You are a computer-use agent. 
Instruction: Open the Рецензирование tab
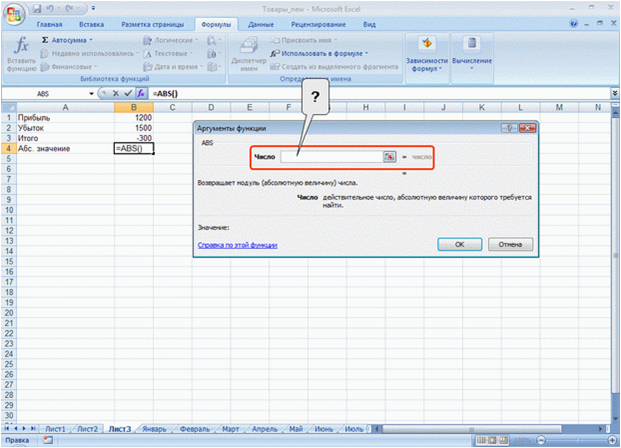[318, 25]
